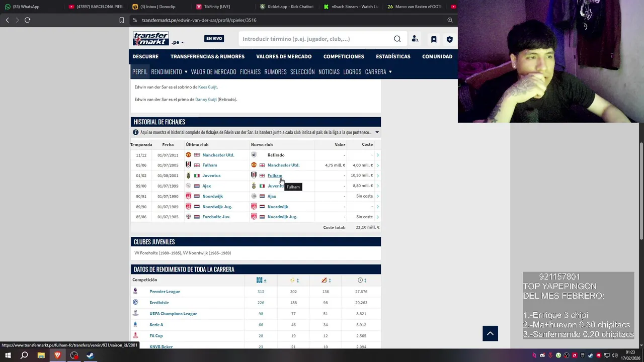The width and height of the screenshot is (644, 362).
Task: Open the bookmark watchlist icon
Action: (x=434, y=39)
